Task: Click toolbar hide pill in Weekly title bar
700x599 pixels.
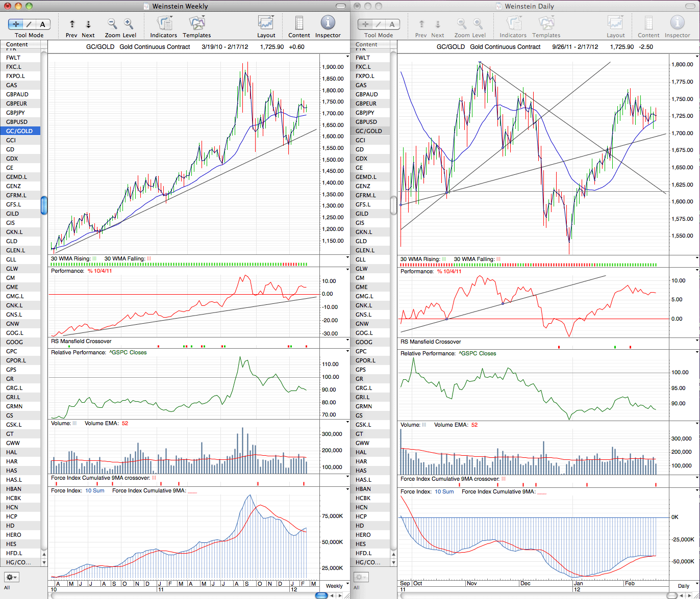Action: [340, 6]
